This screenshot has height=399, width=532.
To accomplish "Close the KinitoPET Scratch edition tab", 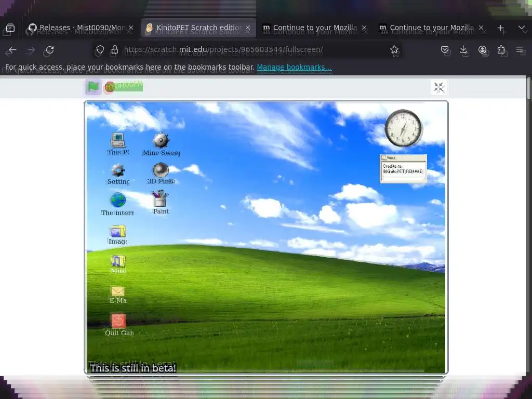I will 248,28.
